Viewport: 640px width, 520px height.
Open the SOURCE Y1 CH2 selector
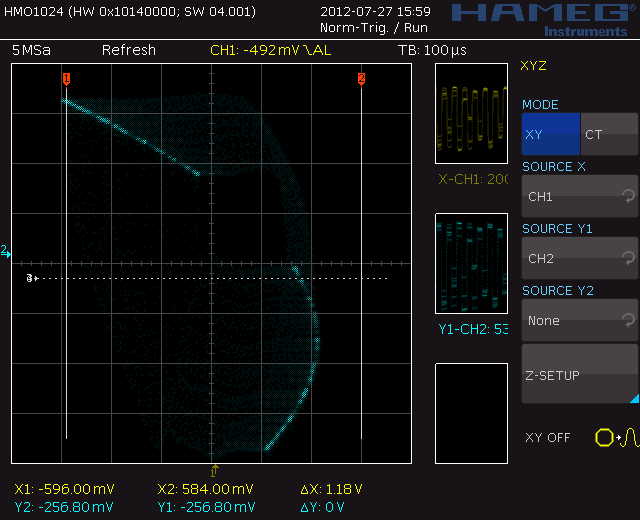578,259
